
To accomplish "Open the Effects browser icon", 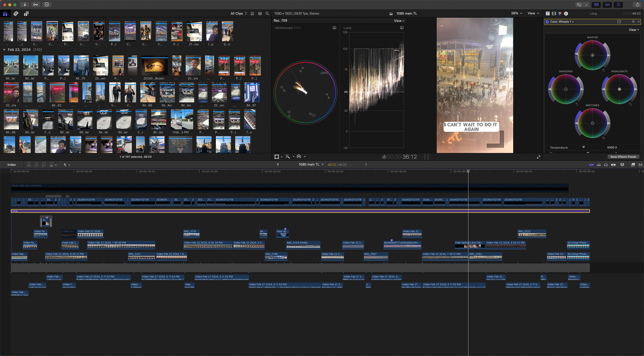I will tap(633, 165).
